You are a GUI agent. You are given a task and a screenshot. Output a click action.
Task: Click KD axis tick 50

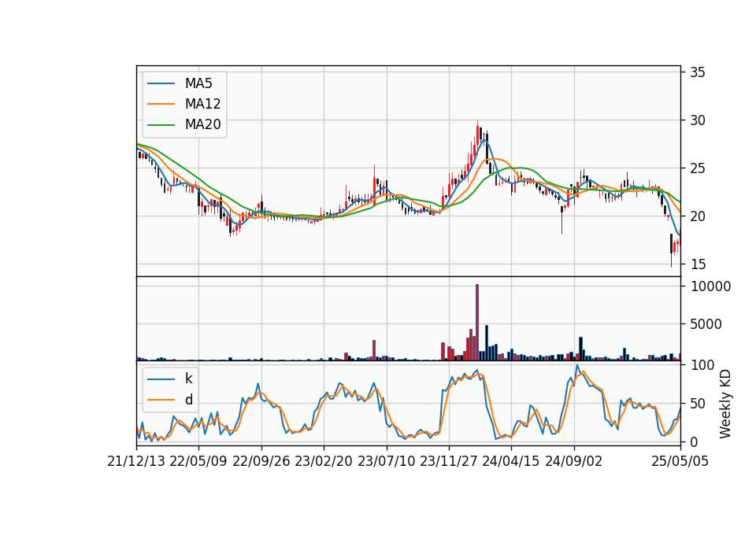point(698,403)
